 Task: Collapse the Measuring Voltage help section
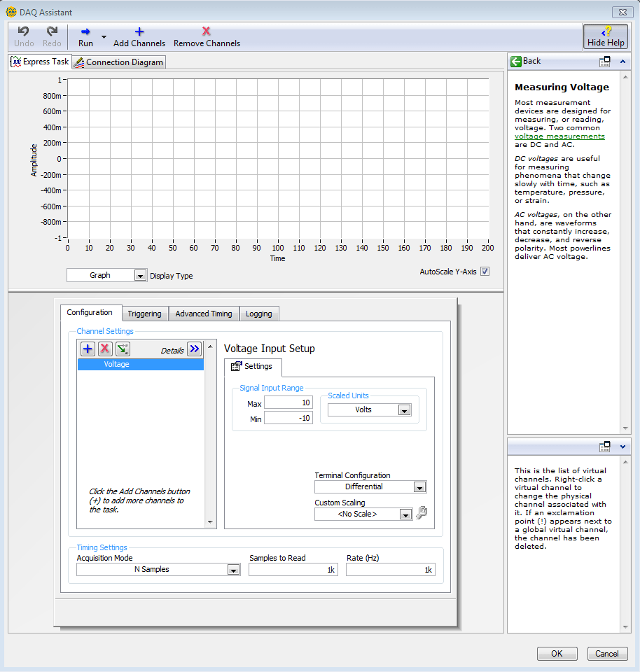(x=622, y=62)
